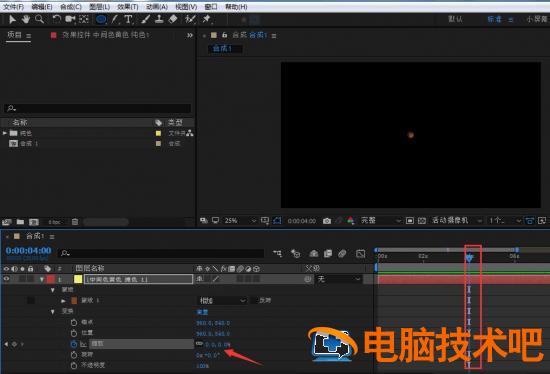Screen dimensions: 550x374
Task: Click the Draft 3D icon in timeline
Action: pos(296,253)
